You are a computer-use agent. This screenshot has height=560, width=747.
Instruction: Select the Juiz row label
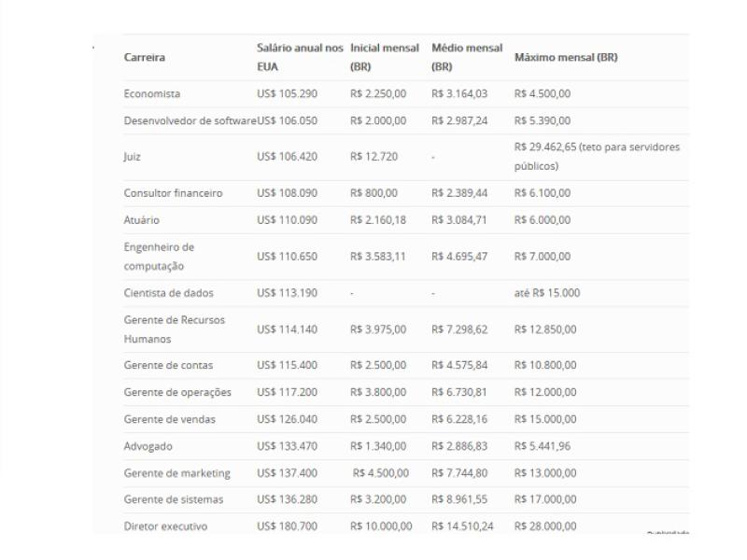pyautogui.click(x=132, y=157)
